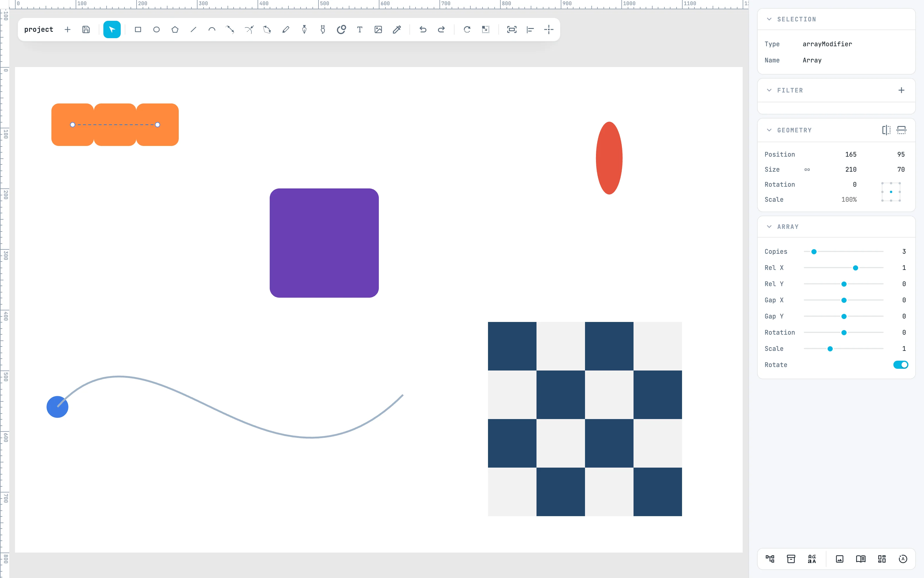The width and height of the screenshot is (924, 578).
Task: Open the archive box panel icon
Action: (x=791, y=559)
